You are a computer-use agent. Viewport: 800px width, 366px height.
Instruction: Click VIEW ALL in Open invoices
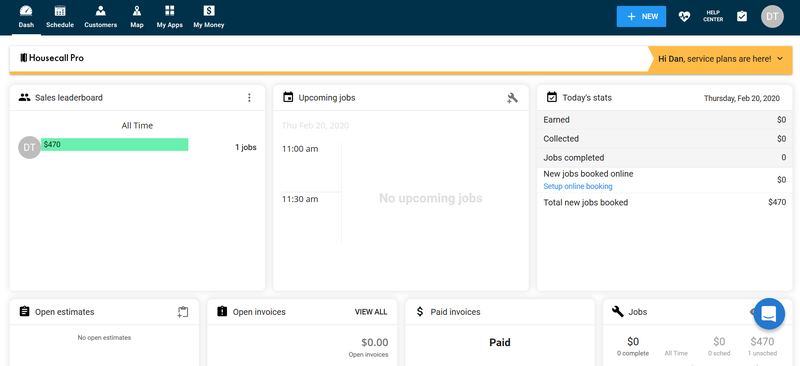(x=371, y=312)
